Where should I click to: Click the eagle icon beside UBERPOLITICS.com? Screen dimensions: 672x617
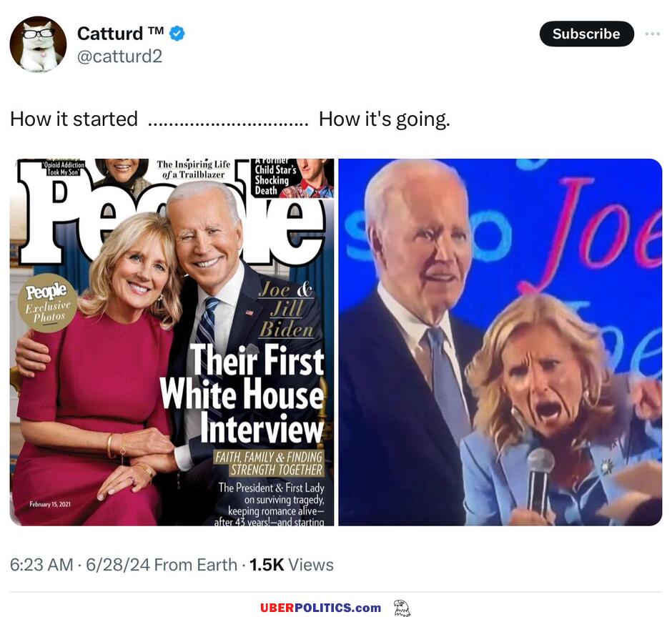tap(402, 608)
